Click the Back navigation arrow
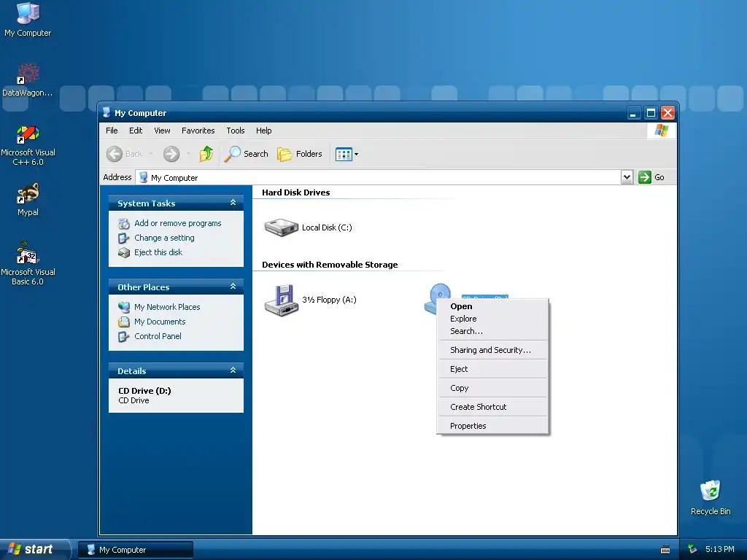747x560 pixels. pos(115,154)
